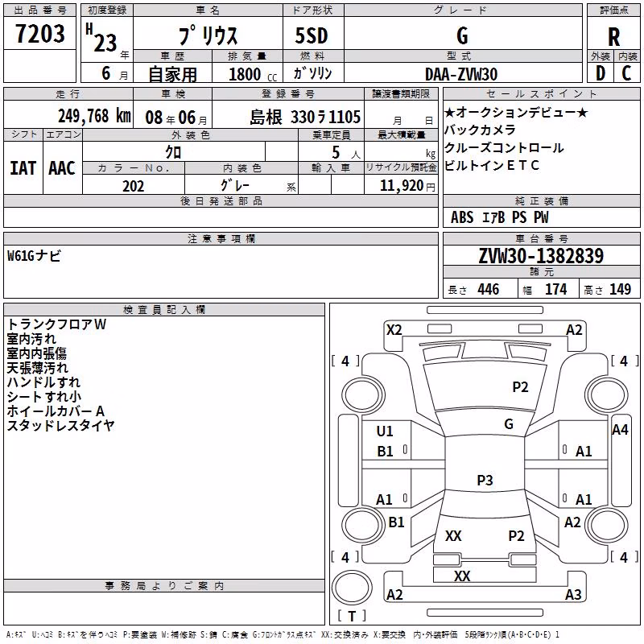Viewport: 644px width, 644px height.
Task: Click the P2 mark on the hood
Action: click(520, 387)
